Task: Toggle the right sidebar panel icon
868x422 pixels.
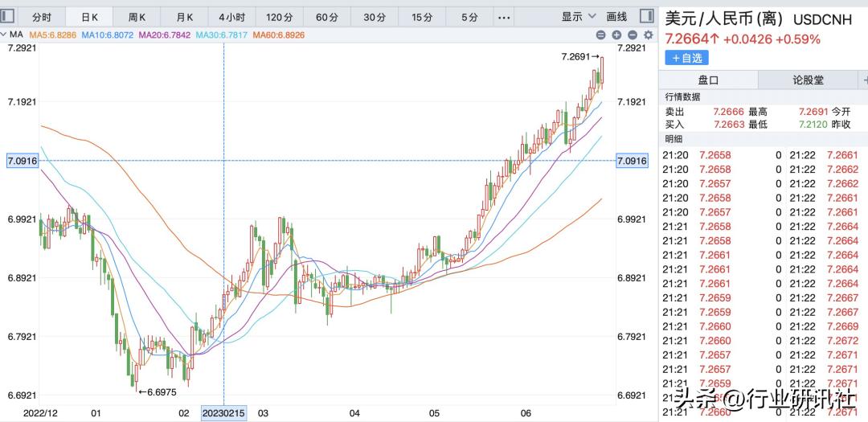Action: (x=646, y=16)
